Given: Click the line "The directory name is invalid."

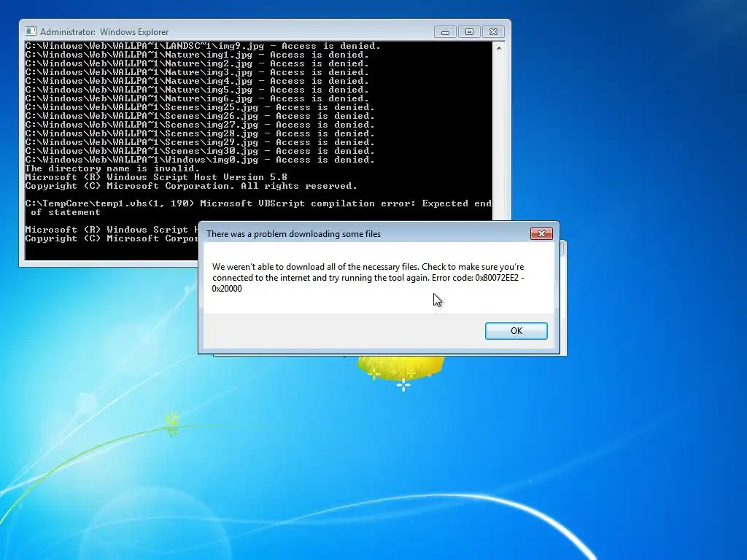Looking at the screenshot, I should point(112,168).
